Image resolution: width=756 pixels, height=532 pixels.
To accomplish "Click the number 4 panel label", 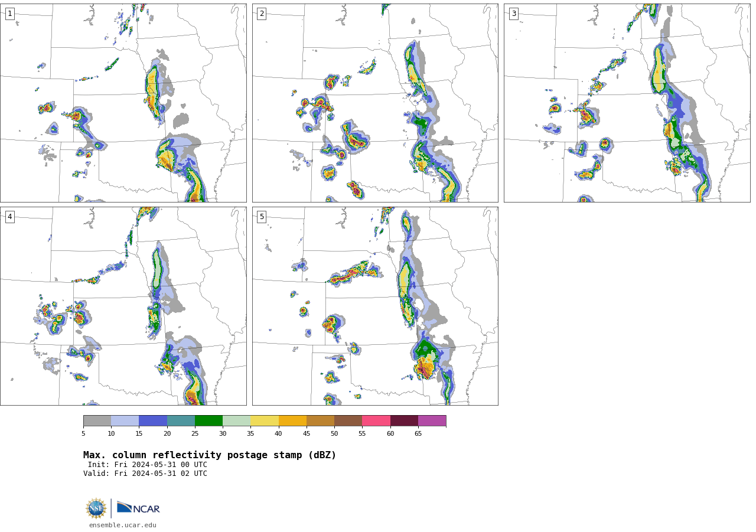I will click(9, 217).
